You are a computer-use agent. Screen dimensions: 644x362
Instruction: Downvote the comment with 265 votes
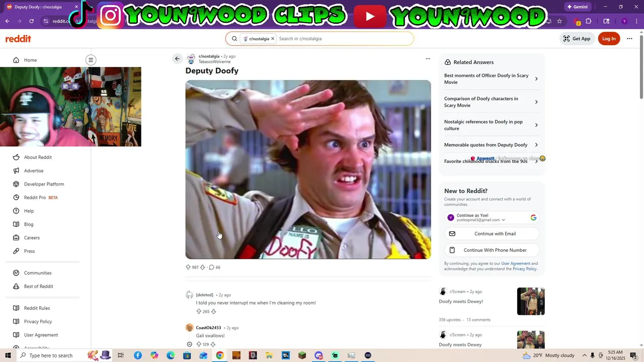tap(213, 312)
